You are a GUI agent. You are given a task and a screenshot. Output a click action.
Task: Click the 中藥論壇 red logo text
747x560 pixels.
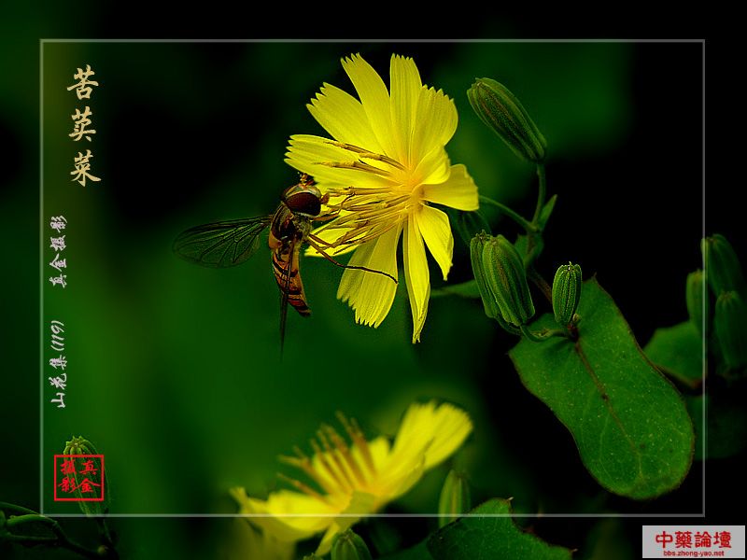(693, 539)
